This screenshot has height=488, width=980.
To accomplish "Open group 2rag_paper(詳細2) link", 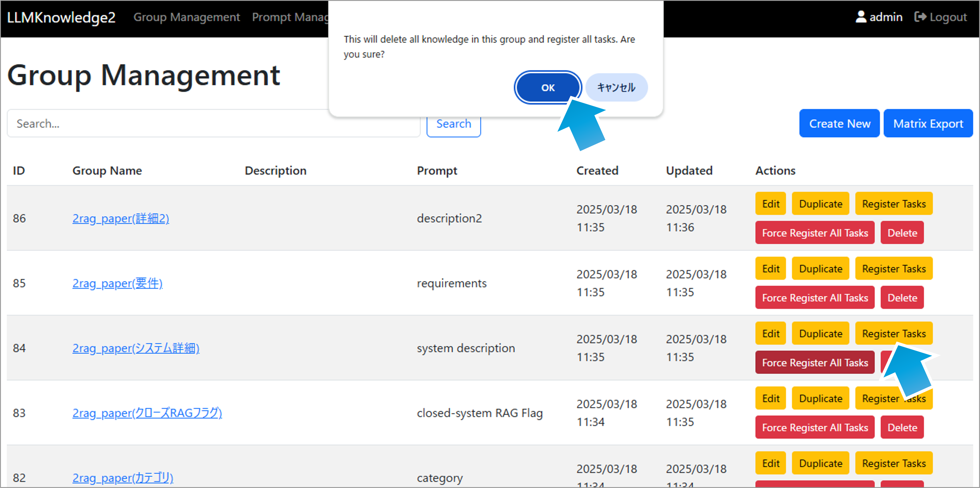I will click(120, 218).
